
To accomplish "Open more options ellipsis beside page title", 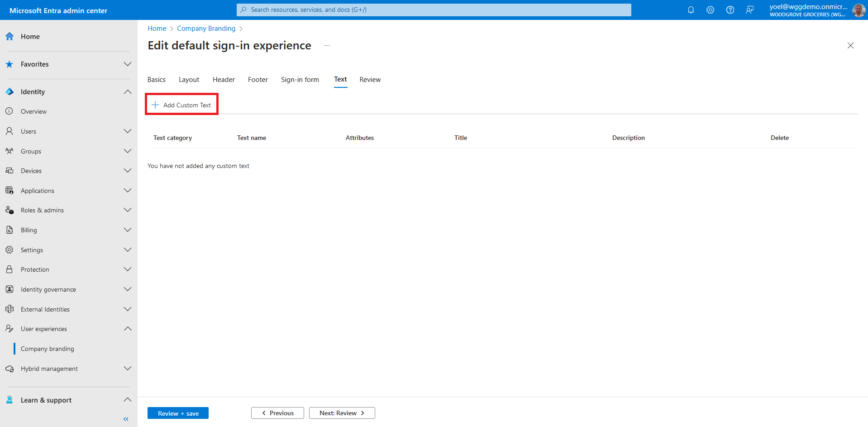I will pyautogui.click(x=327, y=46).
